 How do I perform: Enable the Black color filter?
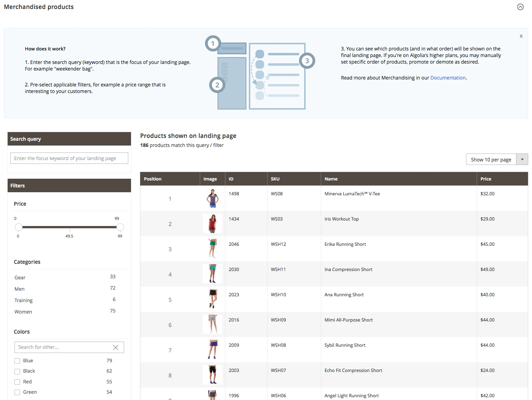pos(17,371)
